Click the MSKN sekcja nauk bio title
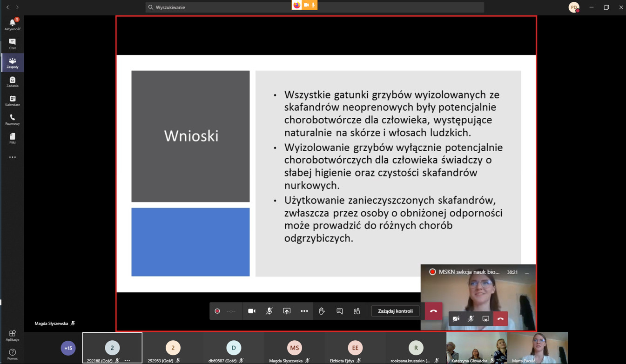Image resolution: width=626 pixels, height=364 pixels. point(469,272)
